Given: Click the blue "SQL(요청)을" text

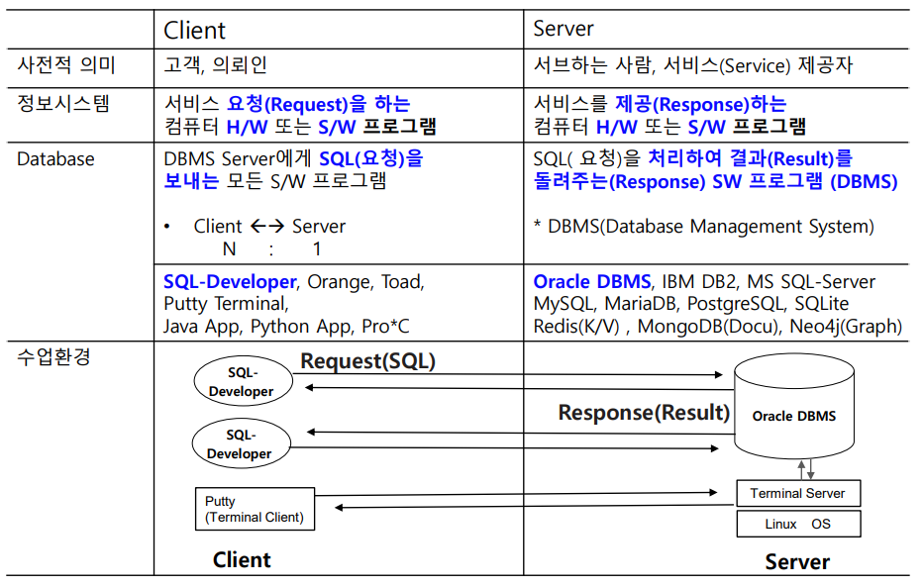Looking at the screenshot, I should 371,158.
